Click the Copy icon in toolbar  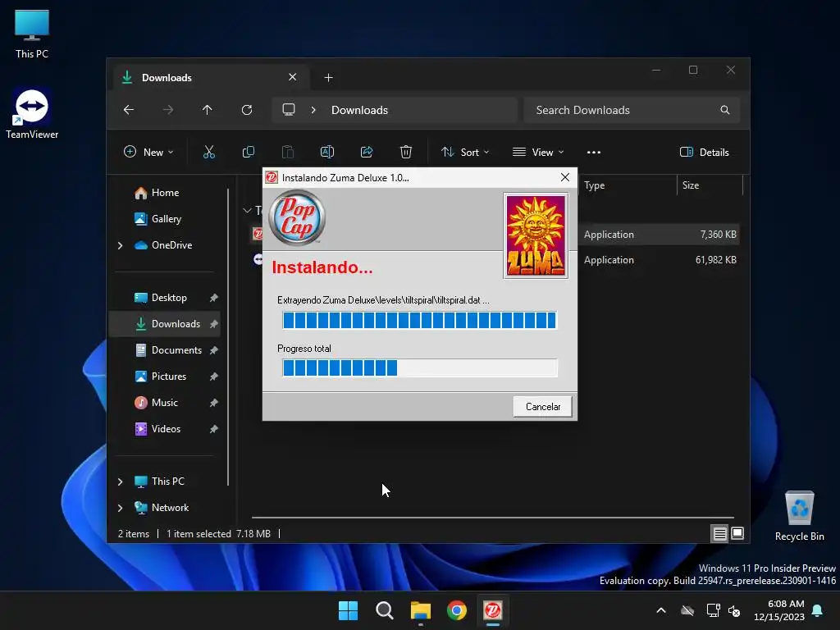(x=249, y=152)
